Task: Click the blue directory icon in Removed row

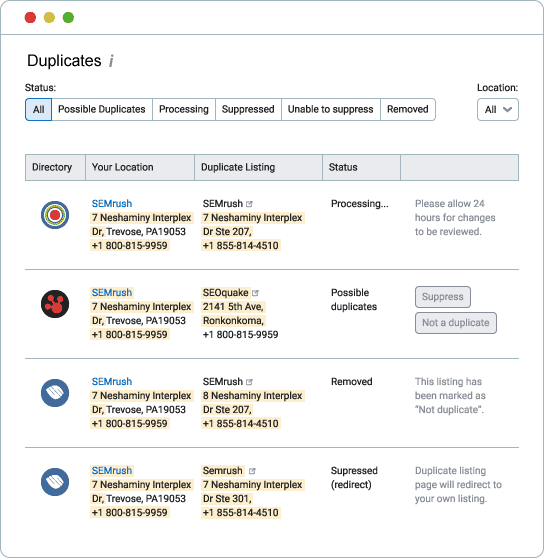Action: click(55, 393)
